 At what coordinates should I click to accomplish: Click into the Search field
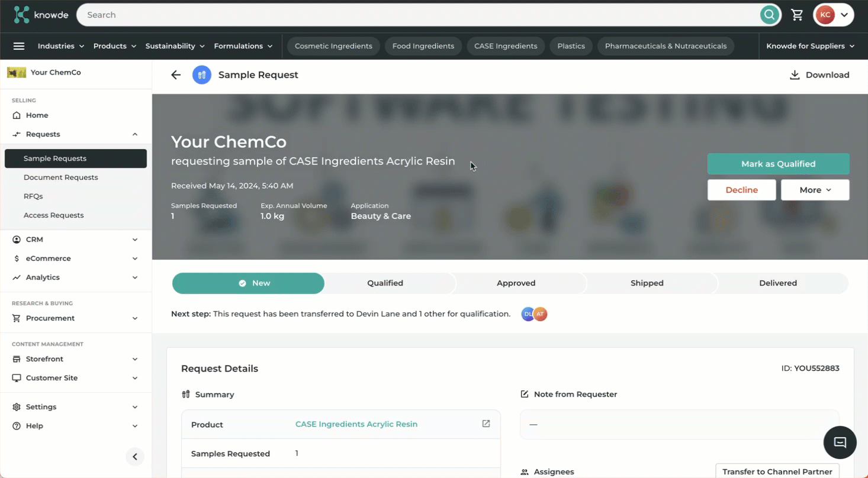417,15
